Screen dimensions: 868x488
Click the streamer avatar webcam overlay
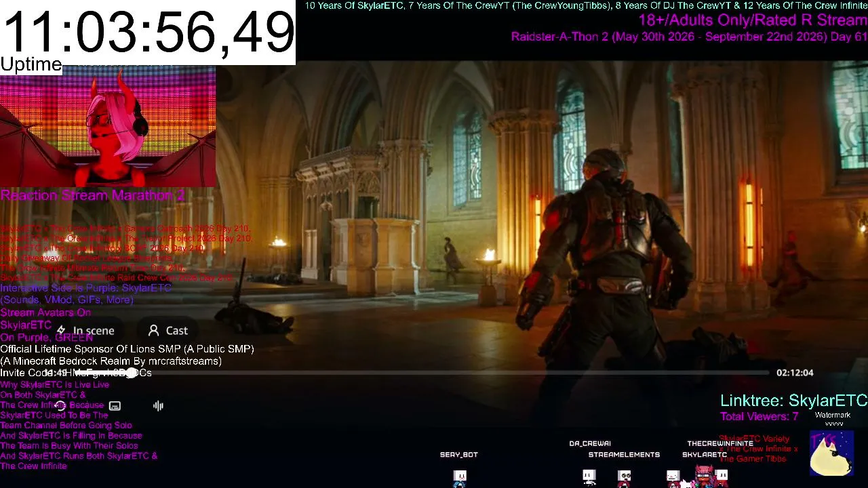(108, 126)
